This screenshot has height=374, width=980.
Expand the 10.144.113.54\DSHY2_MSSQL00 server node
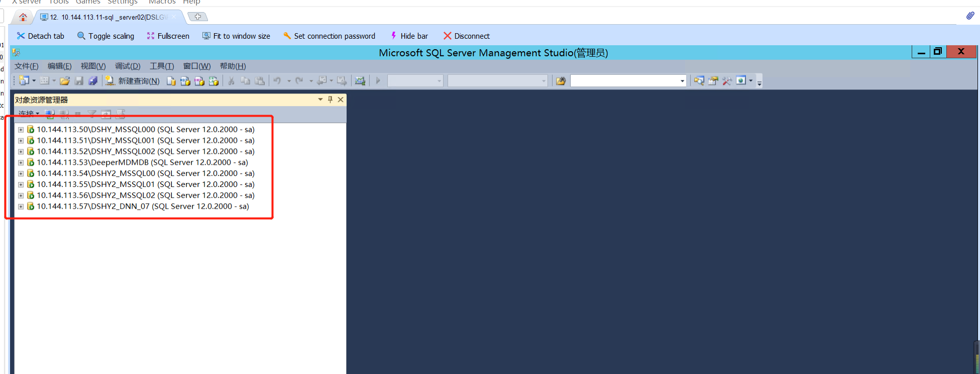(21, 174)
